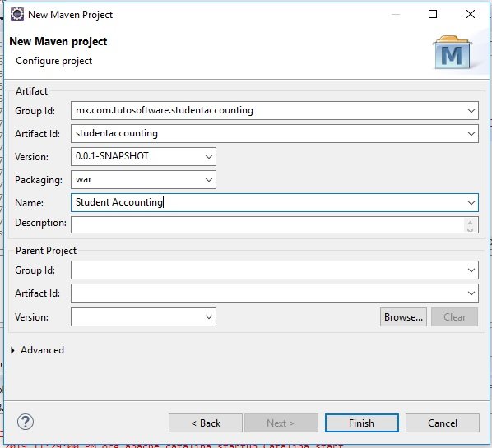Close the New Maven Project dialog

[x=471, y=14]
